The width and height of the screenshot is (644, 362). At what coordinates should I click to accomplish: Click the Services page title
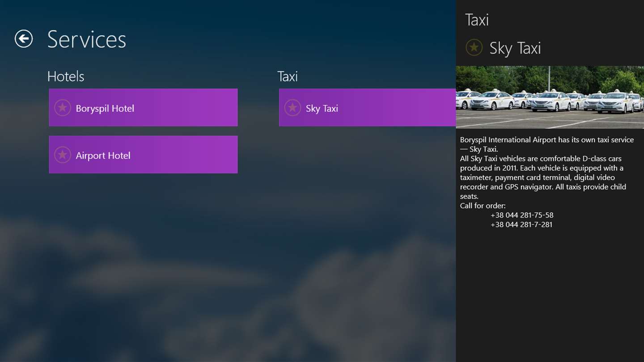(87, 39)
